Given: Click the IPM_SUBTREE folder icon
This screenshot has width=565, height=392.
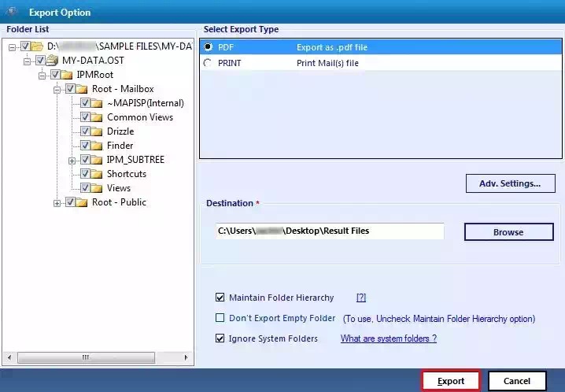Looking at the screenshot, I should [97, 160].
